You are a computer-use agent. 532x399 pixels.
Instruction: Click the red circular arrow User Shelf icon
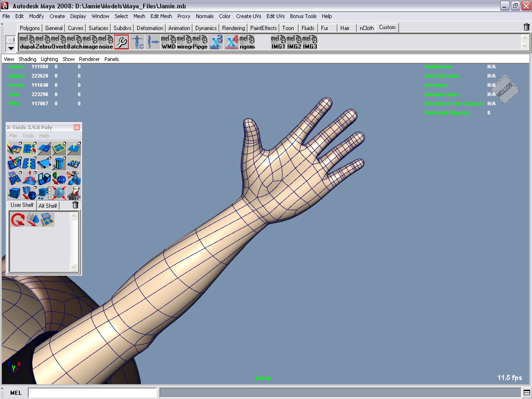[x=18, y=219]
